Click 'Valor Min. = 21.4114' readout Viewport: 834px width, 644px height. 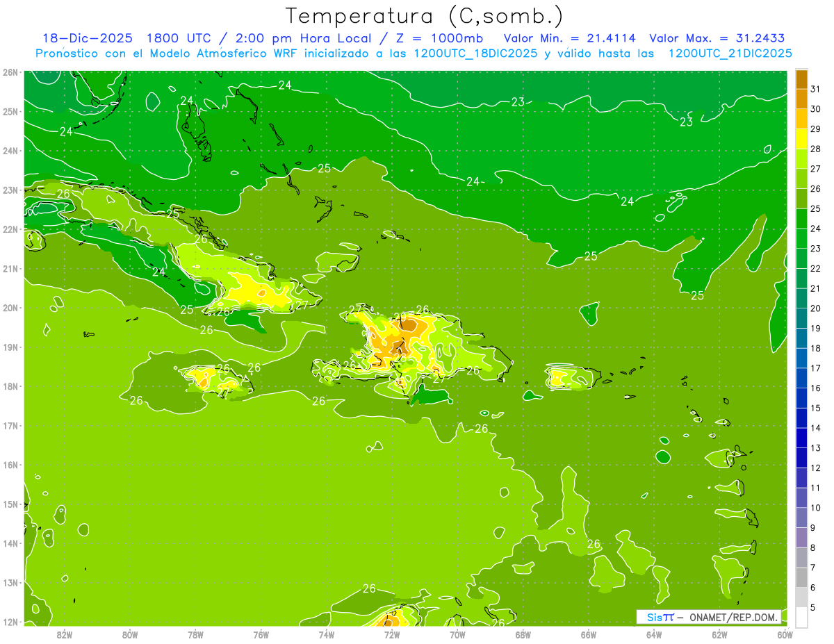click(569, 38)
